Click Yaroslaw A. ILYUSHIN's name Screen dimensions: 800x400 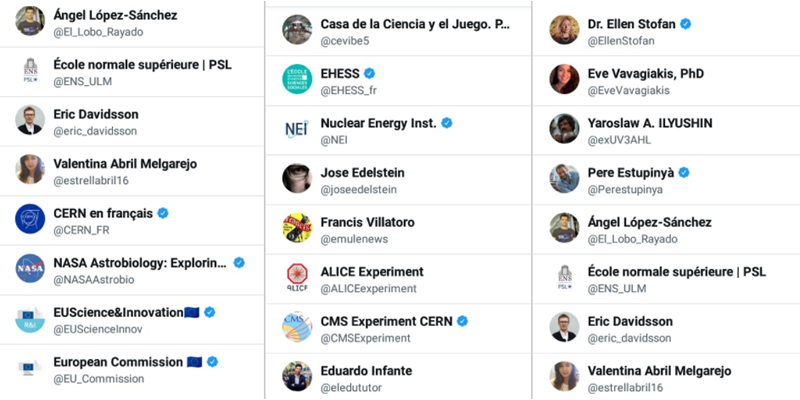pyautogui.click(x=650, y=123)
